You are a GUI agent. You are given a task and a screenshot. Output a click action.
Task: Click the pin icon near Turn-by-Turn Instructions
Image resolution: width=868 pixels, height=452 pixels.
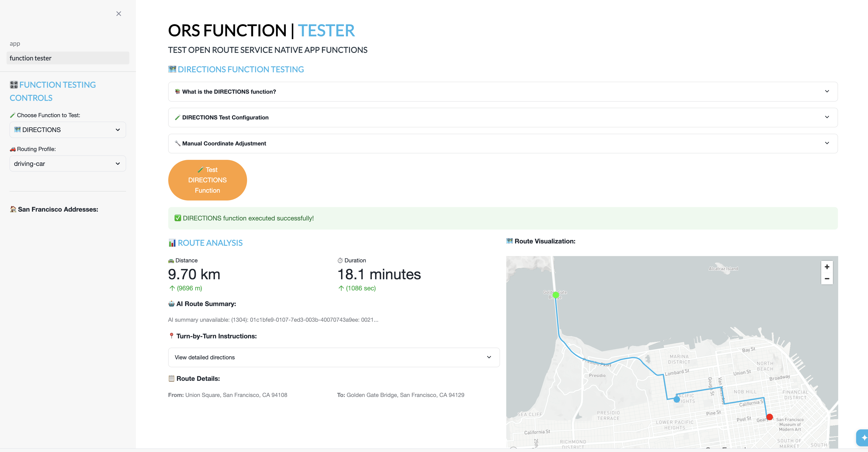171,336
